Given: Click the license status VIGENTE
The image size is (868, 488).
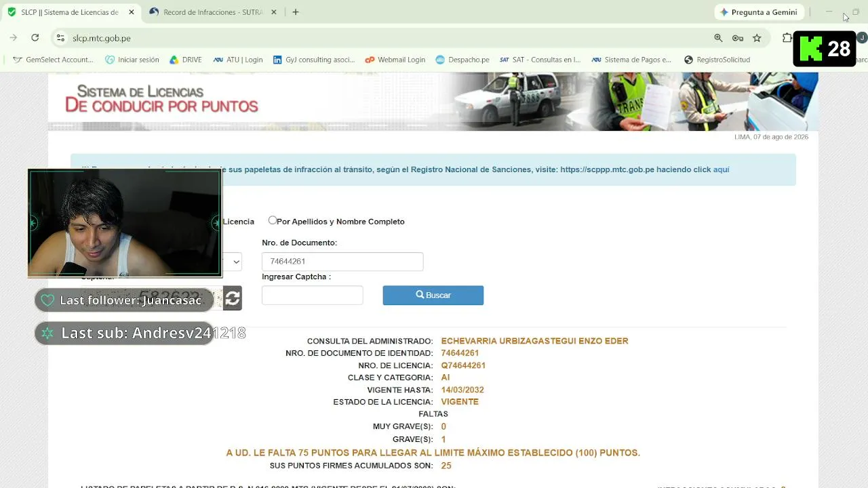Looking at the screenshot, I should pyautogui.click(x=460, y=402).
